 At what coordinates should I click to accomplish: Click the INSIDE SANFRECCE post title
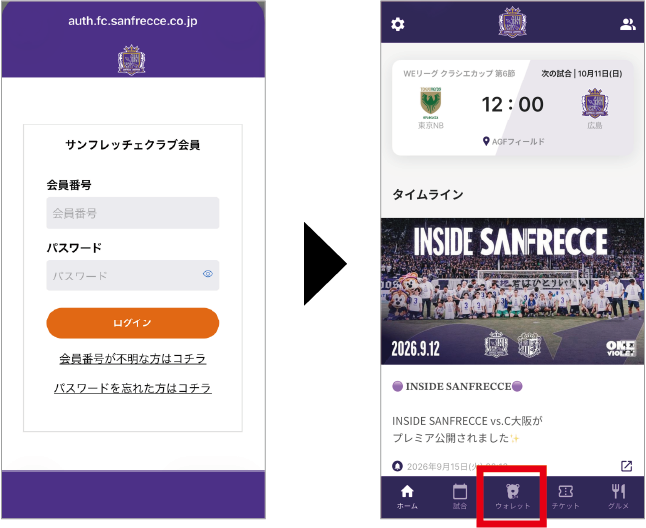click(458, 386)
